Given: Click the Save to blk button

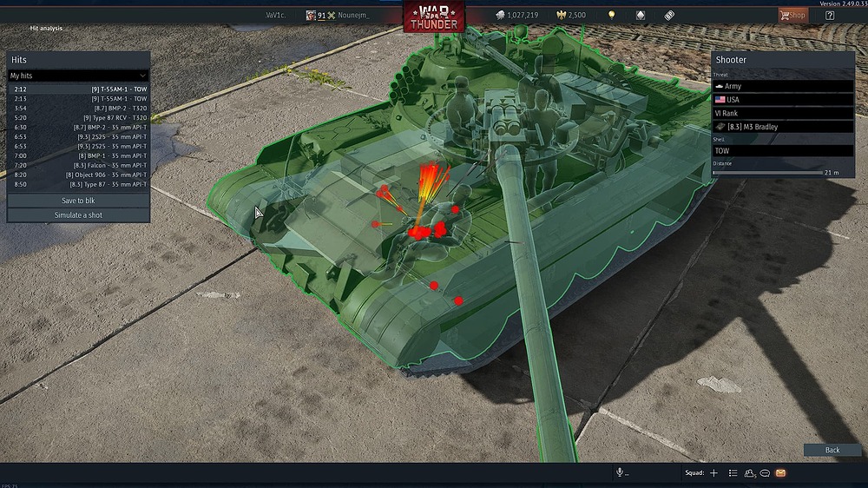Looking at the screenshot, I should pos(78,201).
